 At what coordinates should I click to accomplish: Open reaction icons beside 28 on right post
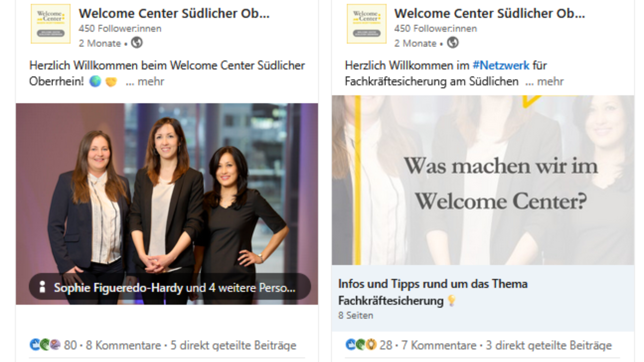361,345
